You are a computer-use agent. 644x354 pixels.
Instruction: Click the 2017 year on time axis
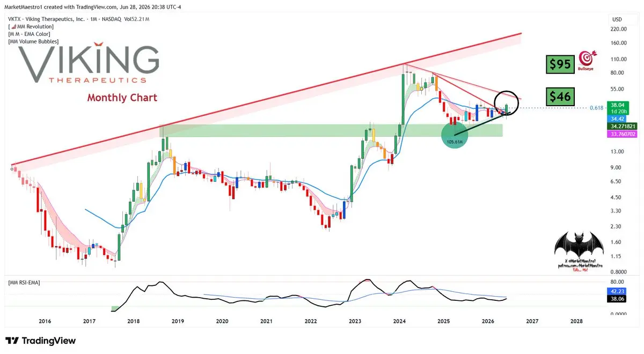pyautogui.click(x=89, y=322)
